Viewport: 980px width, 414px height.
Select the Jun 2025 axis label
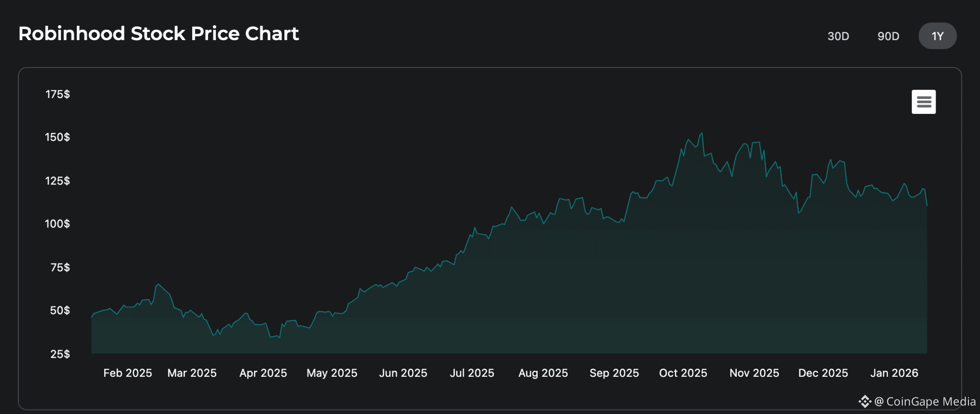point(403,373)
